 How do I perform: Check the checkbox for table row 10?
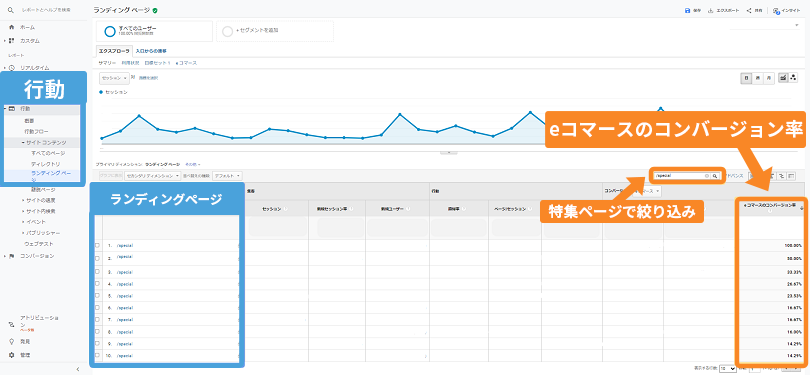point(97,355)
